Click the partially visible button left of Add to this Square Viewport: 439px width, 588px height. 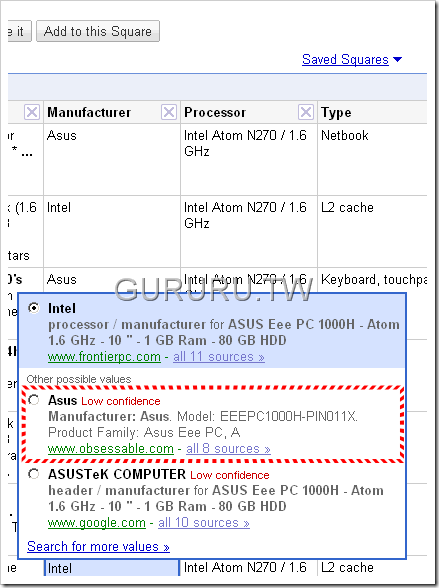pos(19,31)
